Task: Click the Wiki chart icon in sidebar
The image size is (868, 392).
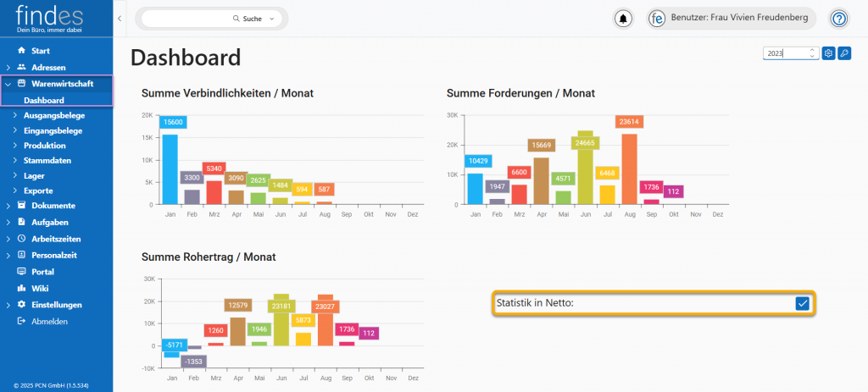Action: 22,288
